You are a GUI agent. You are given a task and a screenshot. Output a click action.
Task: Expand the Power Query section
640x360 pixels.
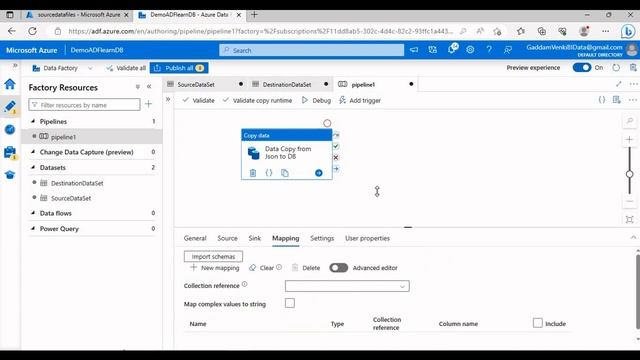point(33,229)
